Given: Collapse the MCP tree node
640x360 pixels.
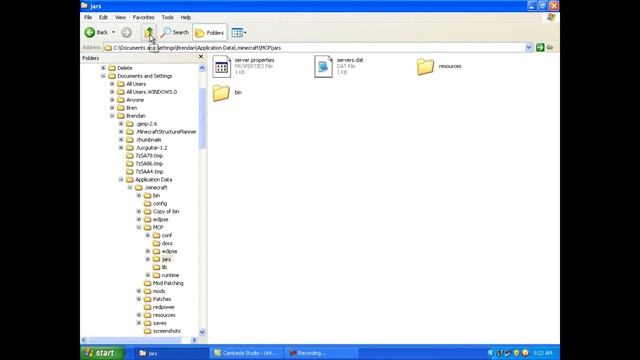Looking at the screenshot, I should 139,227.
